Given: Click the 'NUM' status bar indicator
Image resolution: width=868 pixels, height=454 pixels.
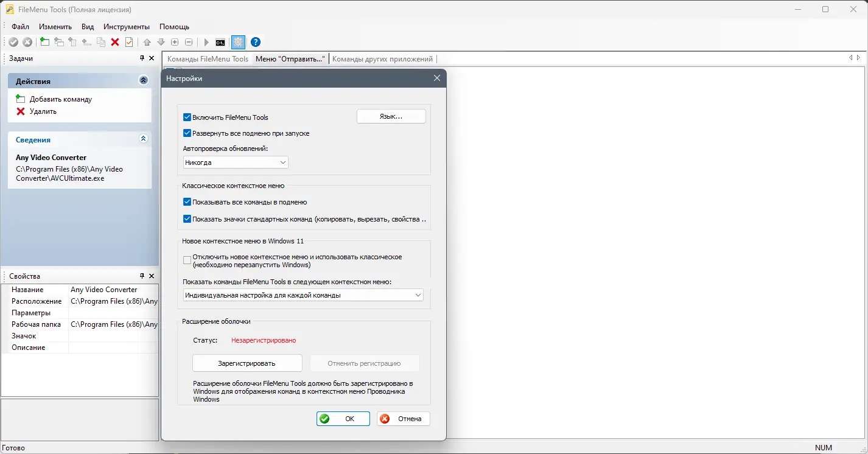Looking at the screenshot, I should coord(823,448).
